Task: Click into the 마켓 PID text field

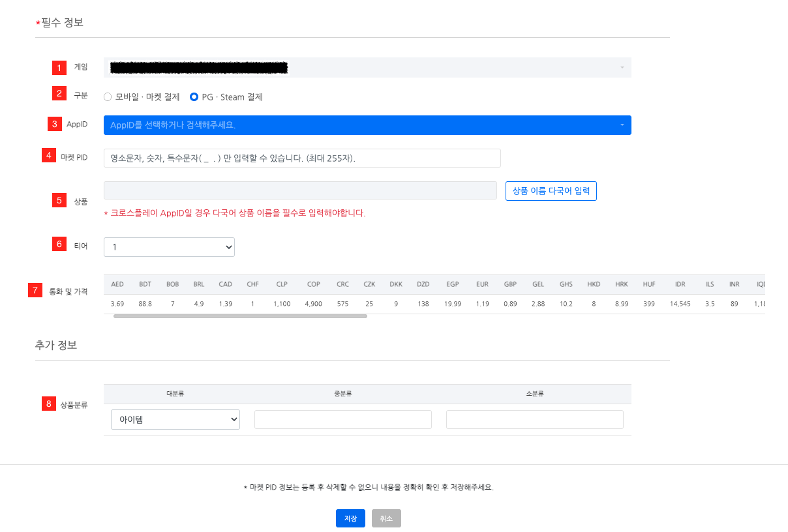Action: coord(302,158)
